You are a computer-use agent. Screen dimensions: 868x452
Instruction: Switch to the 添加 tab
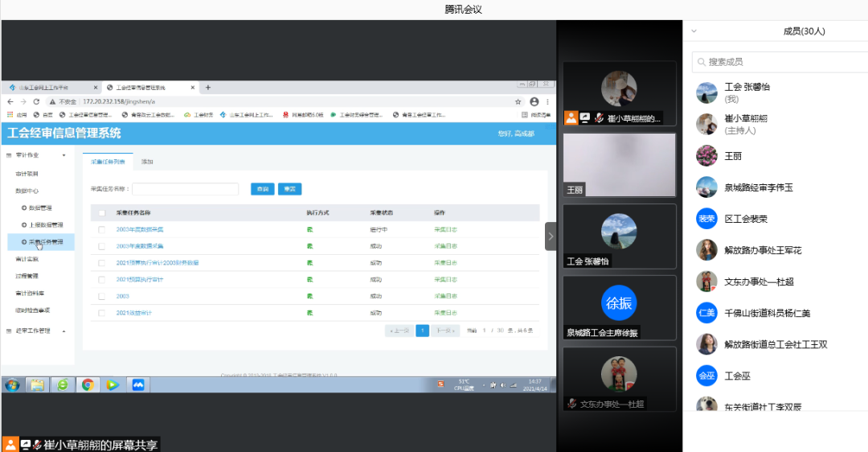click(147, 162)
